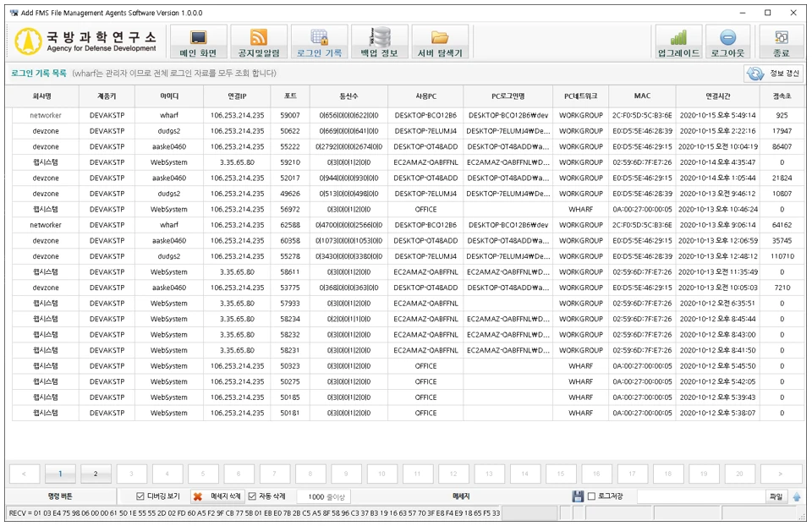812x526 pixels.
Task: Click the port 58232 cell
Action: pyautogui.click(x=290, y=334)
